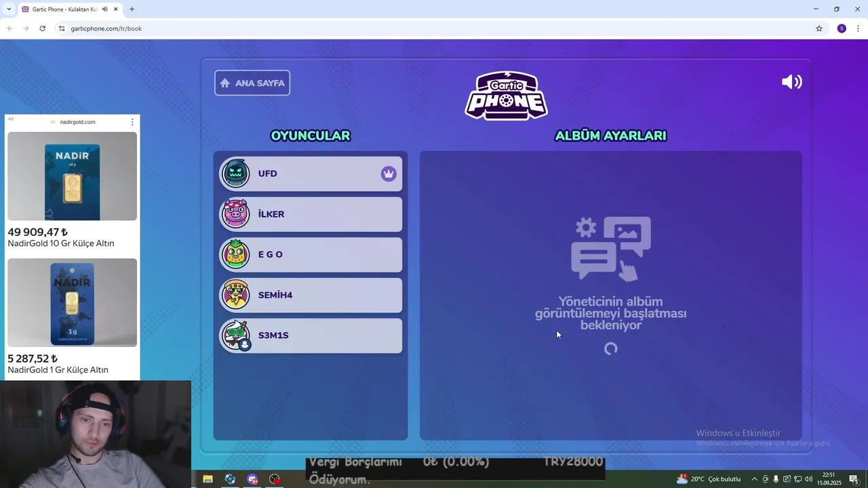
Task: Go back in the browser
Action: pyautogui.click(x=9, y=28)
